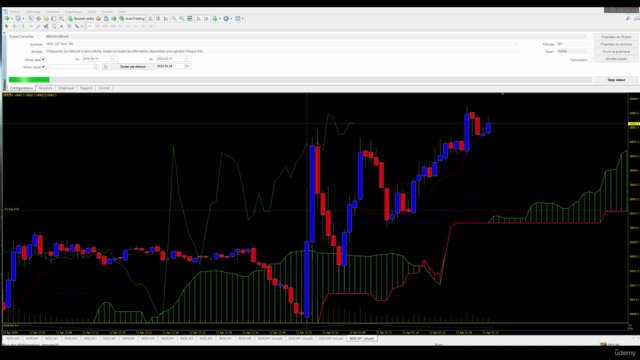Open the Fichier menu

15,12
